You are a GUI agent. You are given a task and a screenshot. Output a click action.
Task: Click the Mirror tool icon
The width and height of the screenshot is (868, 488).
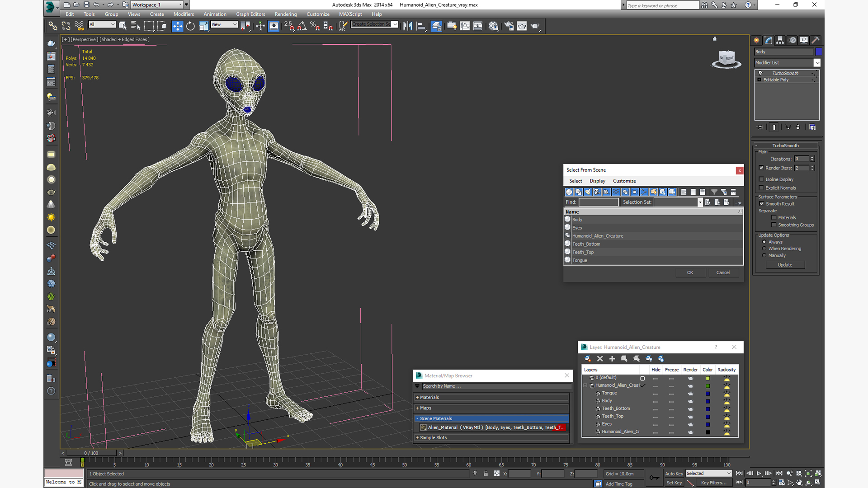[x=408, y=26]
